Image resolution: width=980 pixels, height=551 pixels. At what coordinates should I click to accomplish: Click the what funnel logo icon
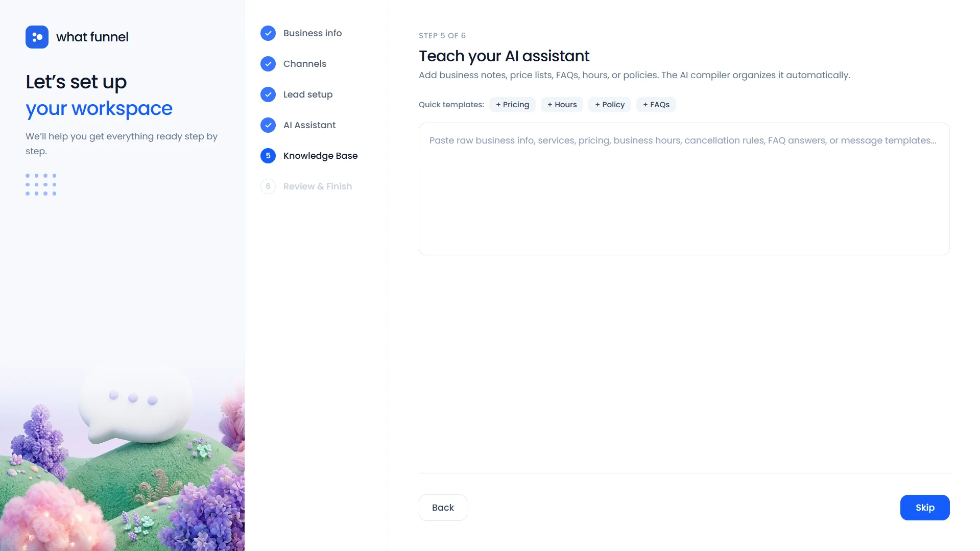coord(37,37)
